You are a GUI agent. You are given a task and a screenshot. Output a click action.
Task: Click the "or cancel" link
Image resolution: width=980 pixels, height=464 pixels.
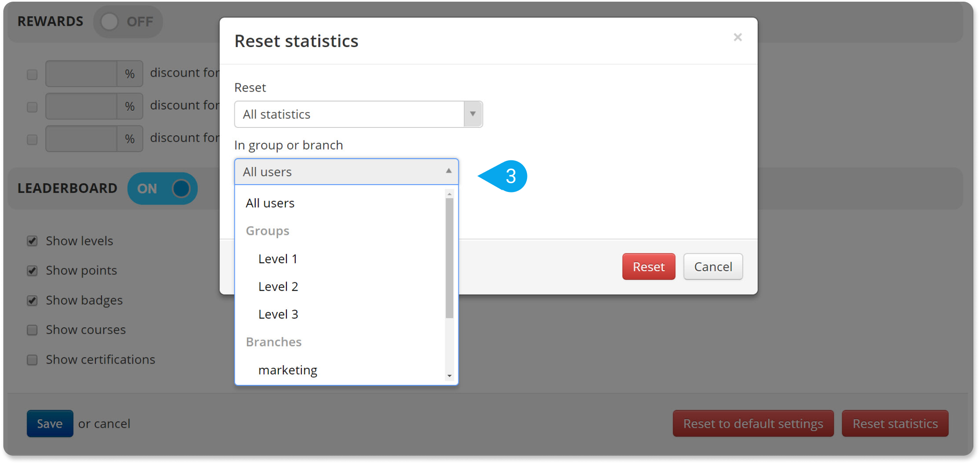click(x=104, y=423)
